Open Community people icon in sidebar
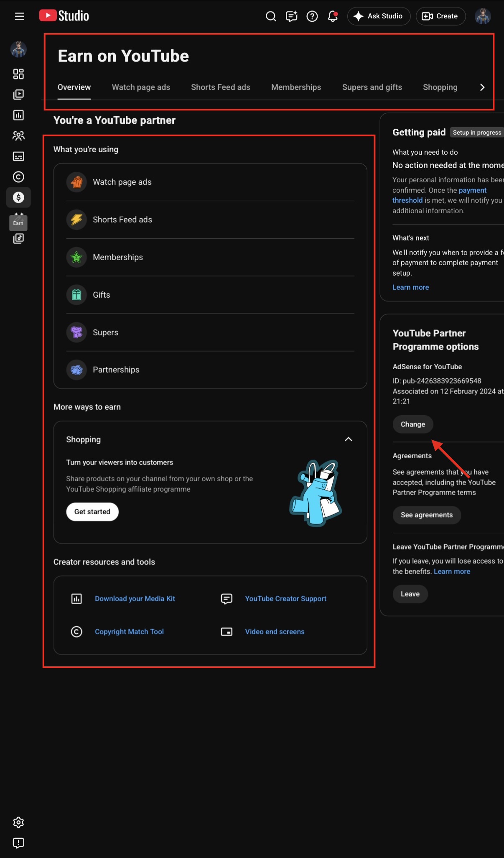 [x=18, y=135]
